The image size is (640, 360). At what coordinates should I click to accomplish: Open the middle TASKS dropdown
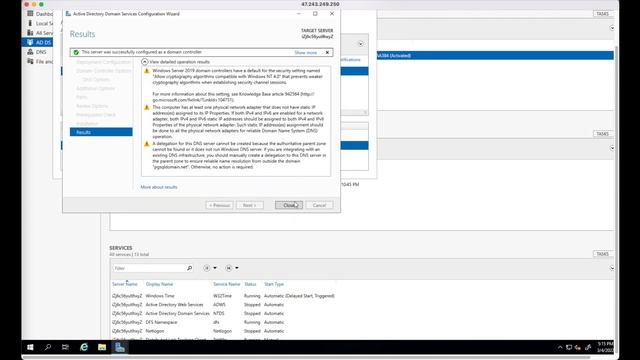pyautogui.click(x=602, y=134)
